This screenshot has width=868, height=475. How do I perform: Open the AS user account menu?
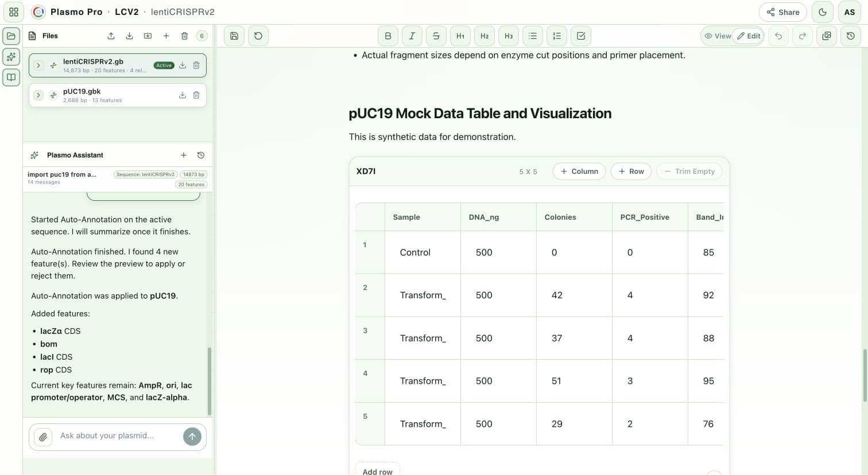coord(850,12)
